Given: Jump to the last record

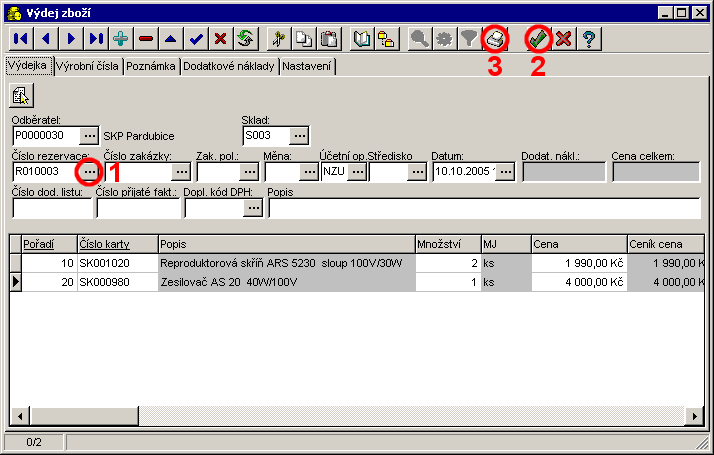Looking at the screenshot, I should click(97, 39).
